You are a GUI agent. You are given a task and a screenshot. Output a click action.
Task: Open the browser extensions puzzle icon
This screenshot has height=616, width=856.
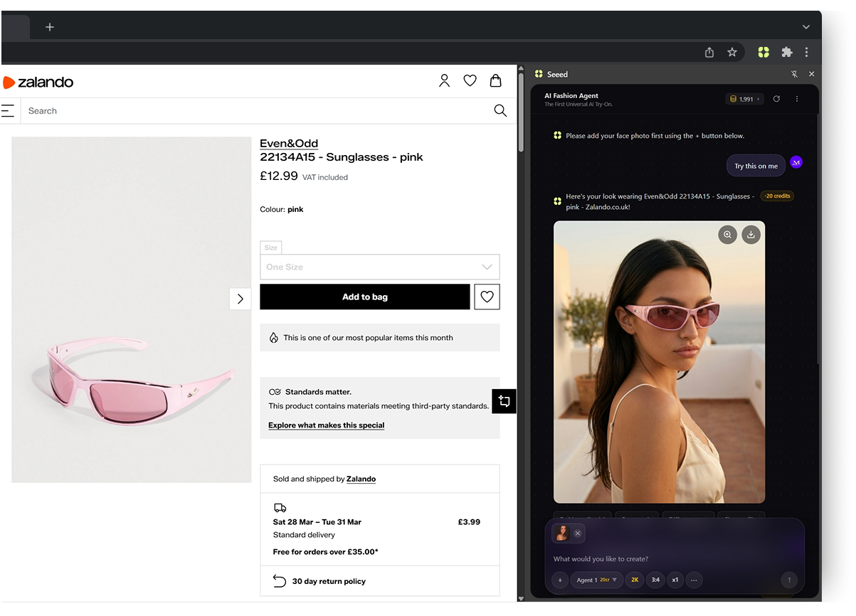tap(786, 52)
